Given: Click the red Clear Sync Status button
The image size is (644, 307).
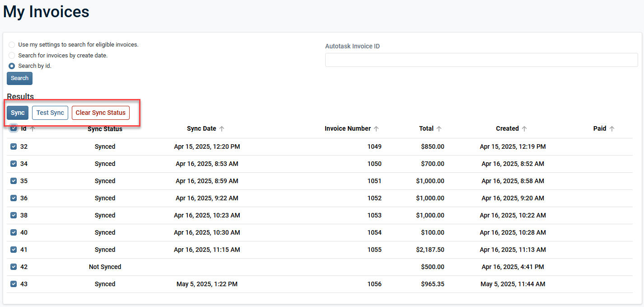Looking at the screenshot, I should tap(100, 113).
